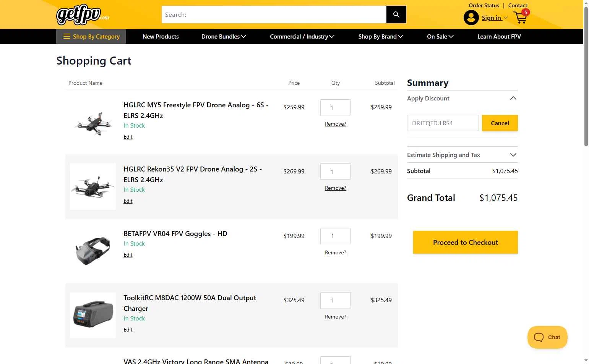Click the Grand Total $1,075.45 value
This screenshot has height=364, width=589.
[x=498, y=198]
